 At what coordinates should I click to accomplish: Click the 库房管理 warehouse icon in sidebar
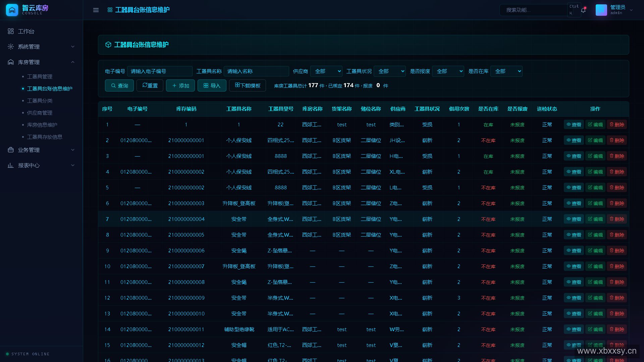[x=11, y=62]
